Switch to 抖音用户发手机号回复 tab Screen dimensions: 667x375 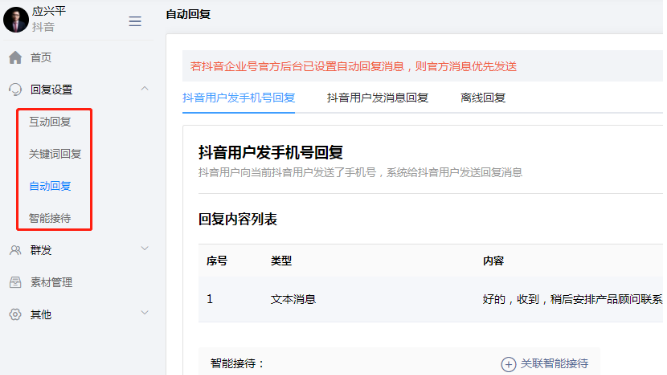tap(239, 98)
